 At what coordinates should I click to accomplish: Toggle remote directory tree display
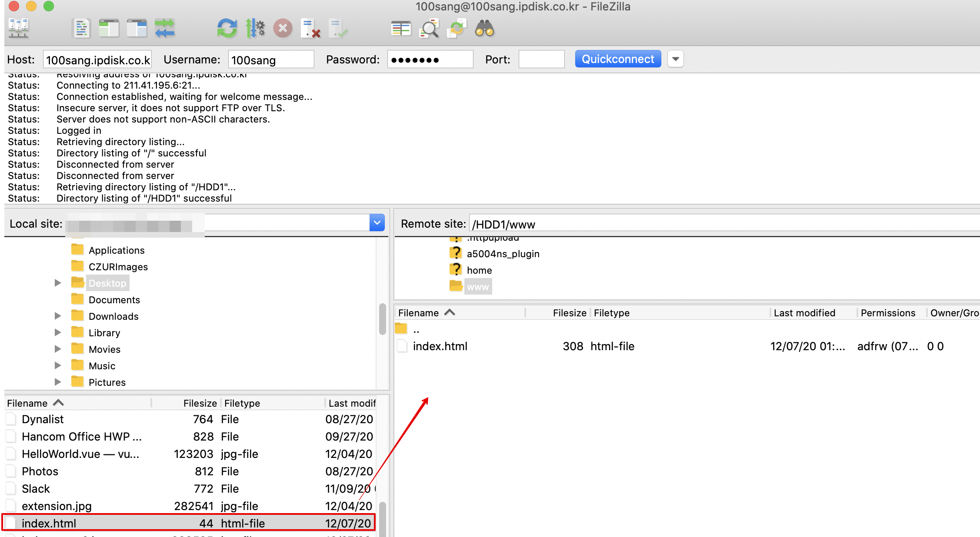click(x=137, y=29)
